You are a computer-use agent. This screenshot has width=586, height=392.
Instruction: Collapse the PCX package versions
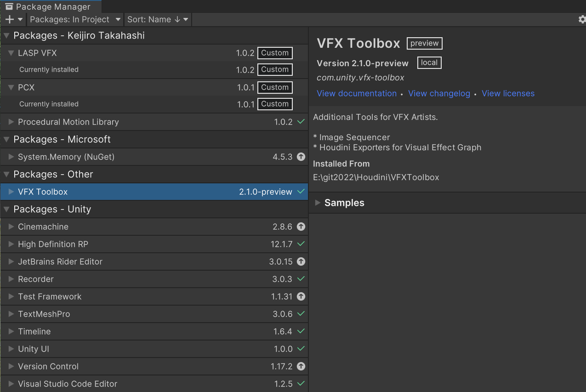click(11, 88)
